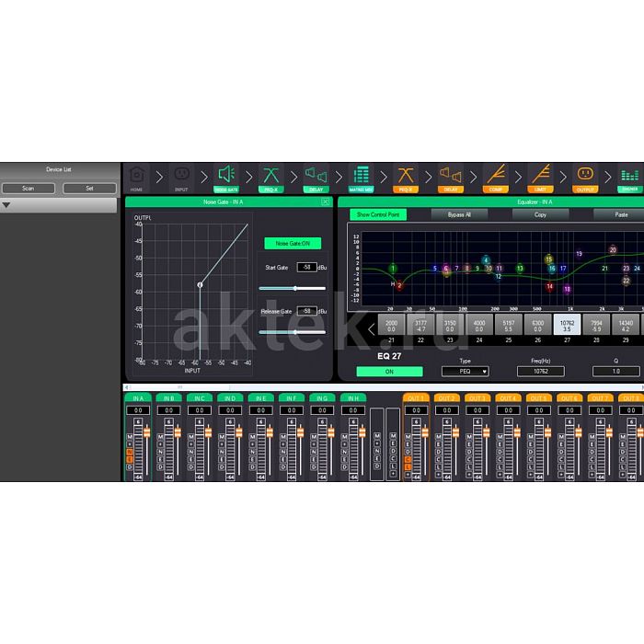The image size is (644, 644).
Task: Select the OUT 7 channel tab
Action: tap(601, 398)
